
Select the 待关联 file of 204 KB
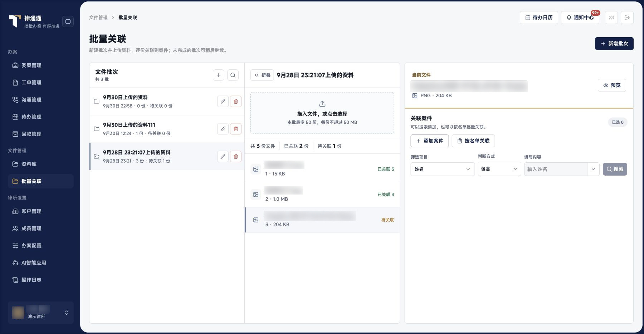(x=322, y=220)
